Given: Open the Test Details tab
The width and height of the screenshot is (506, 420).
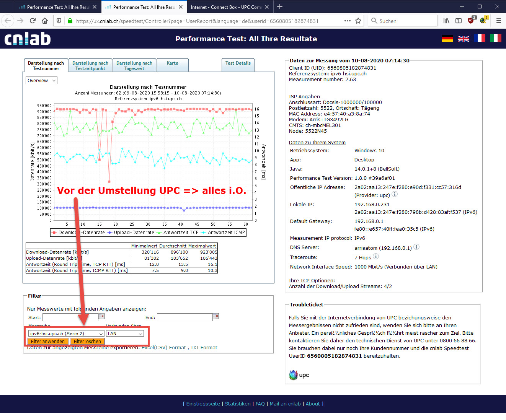Looking at the screenshot, I should [x=238, y=63].
